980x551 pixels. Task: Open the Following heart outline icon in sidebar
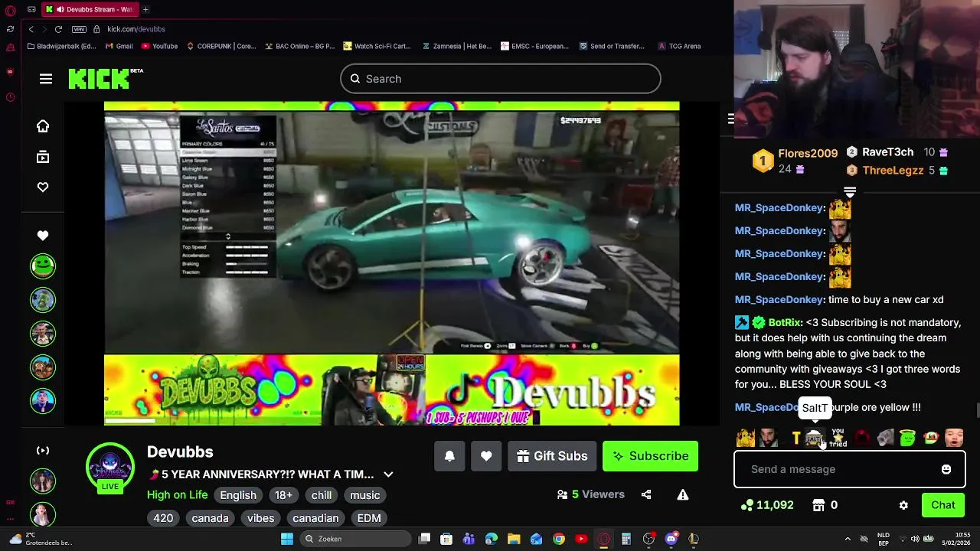43,187
